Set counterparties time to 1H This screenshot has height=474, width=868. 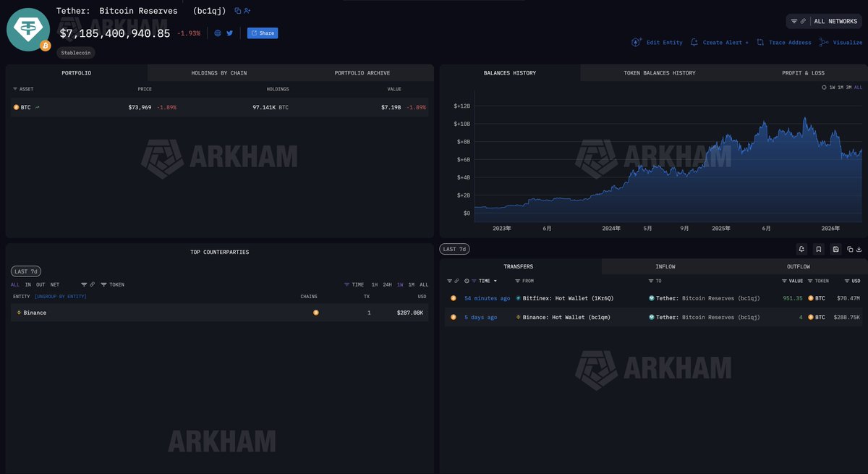(375, 285)
